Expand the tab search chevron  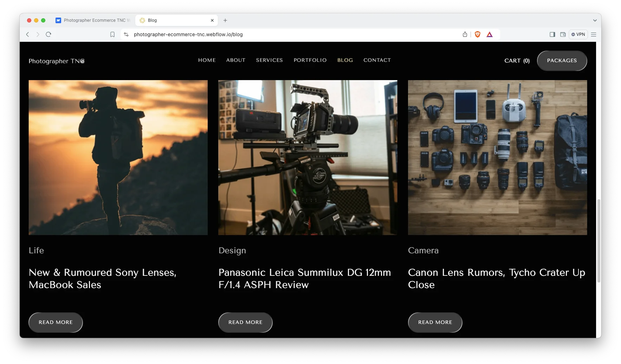[595, 20]
